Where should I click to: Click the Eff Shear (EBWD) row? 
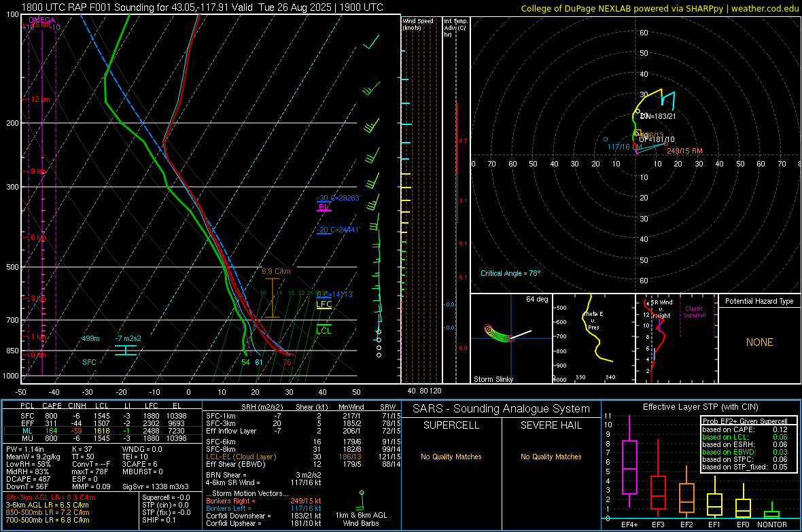point(303,464)
